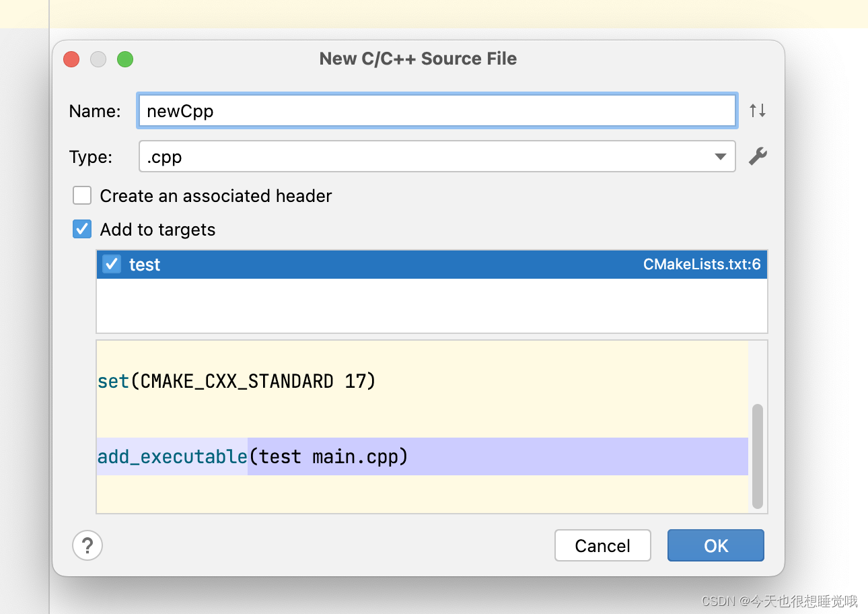Click the green zoom window button
868x614 pixels.
(x=125, y=59)
